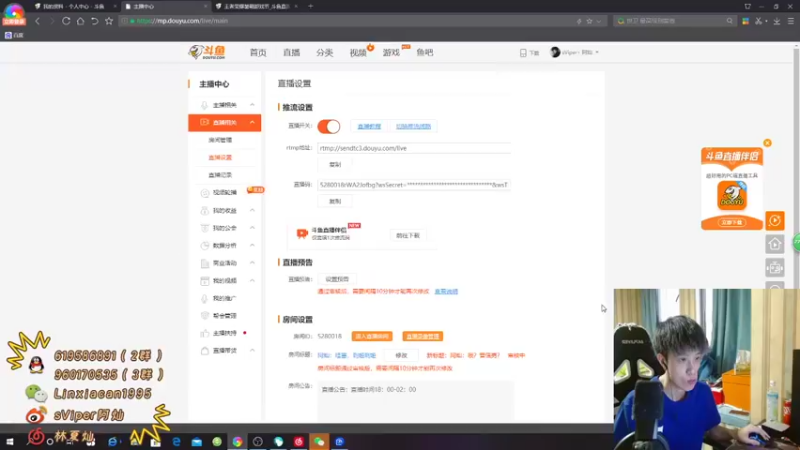Click the 我的公会 sidebar icon
The height and width of the screenshot is (450, 800).
(x=205, y=228)
